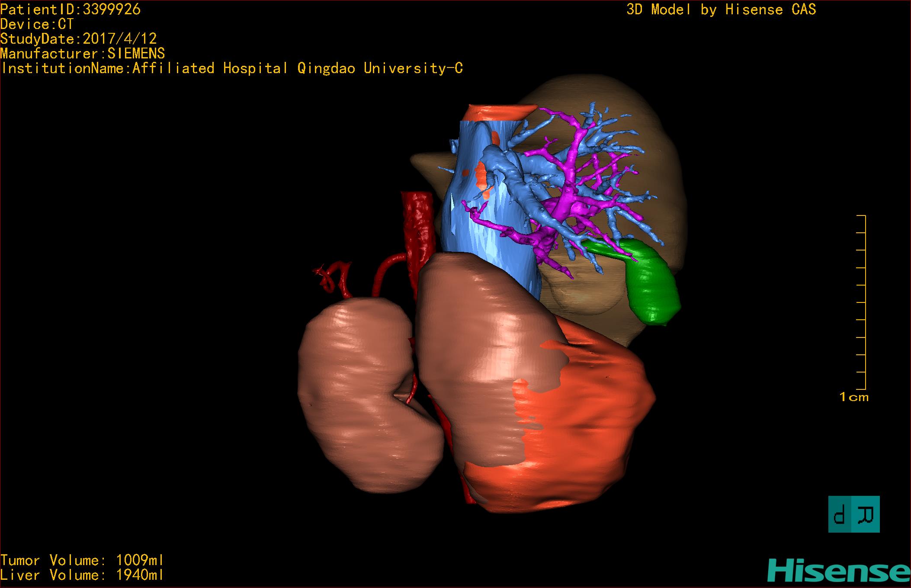
Task: Click the Tumor Volume 1009ml readout
Action: click(82, 561)
